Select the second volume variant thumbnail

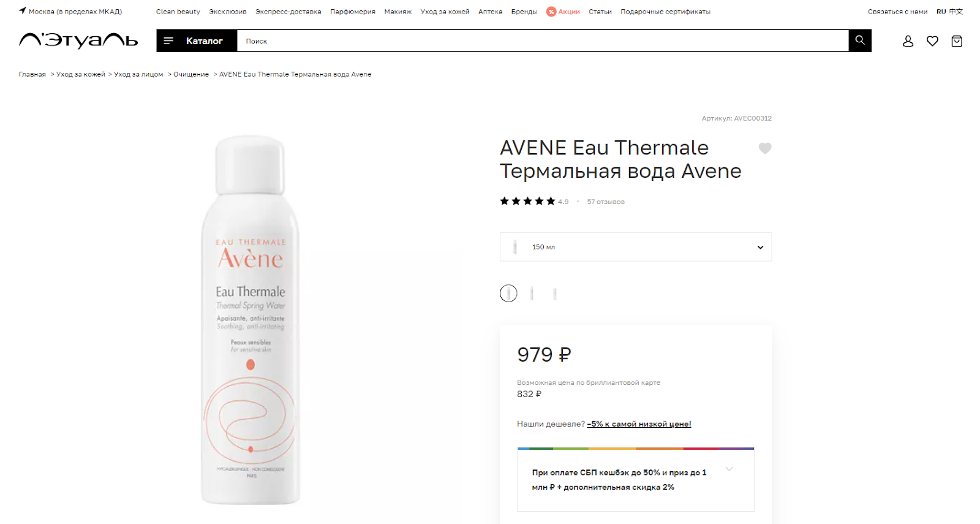click(x=532, y=294)
